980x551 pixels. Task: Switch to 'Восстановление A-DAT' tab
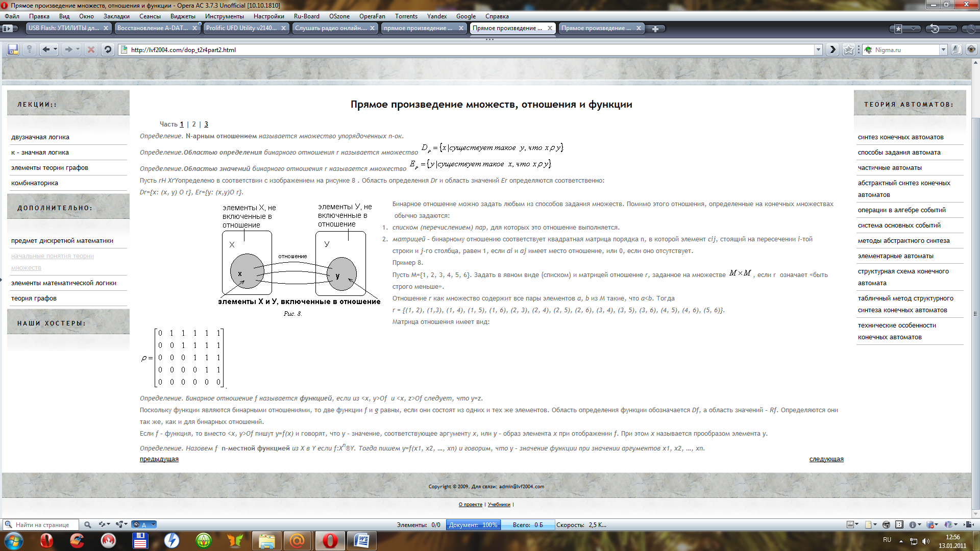(x=153, y=28)
